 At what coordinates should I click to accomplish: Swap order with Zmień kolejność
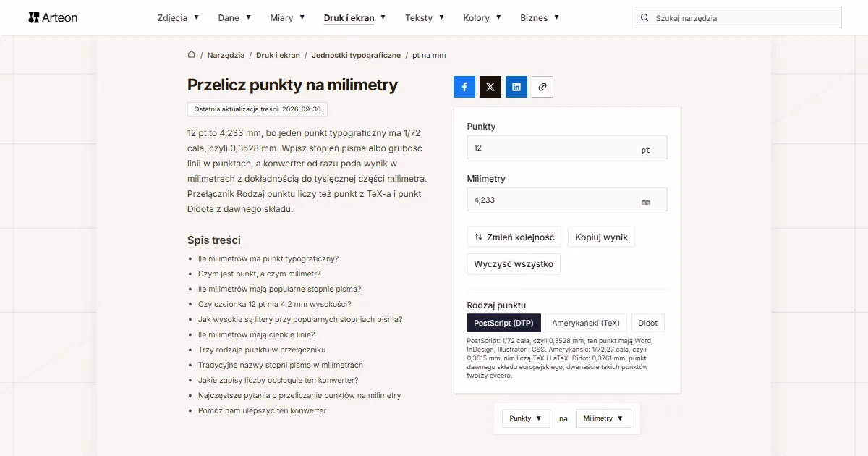click(514, 237)
